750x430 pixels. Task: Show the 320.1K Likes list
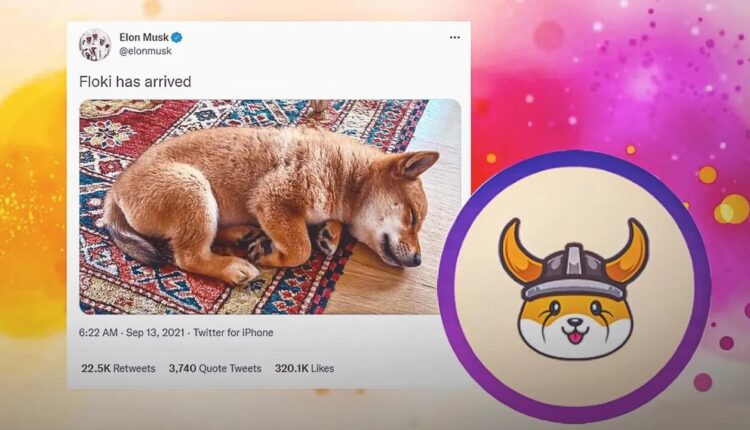(303, 368)
